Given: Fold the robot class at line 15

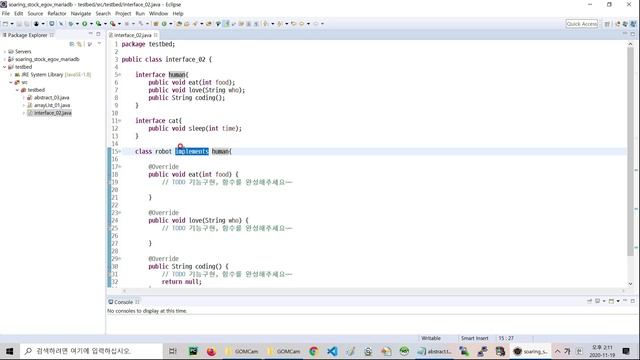Looking at the screenshot, I should pos(120,151).
